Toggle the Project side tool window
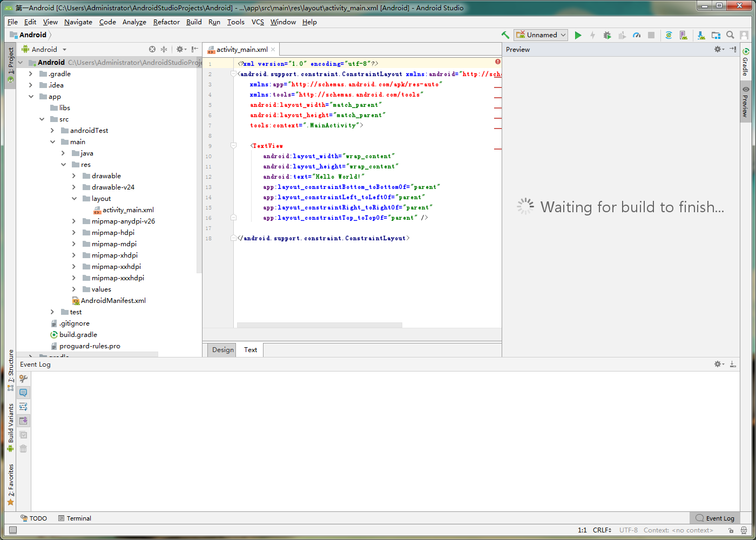Screen dimensions: 756x540 tap(10, 65)
